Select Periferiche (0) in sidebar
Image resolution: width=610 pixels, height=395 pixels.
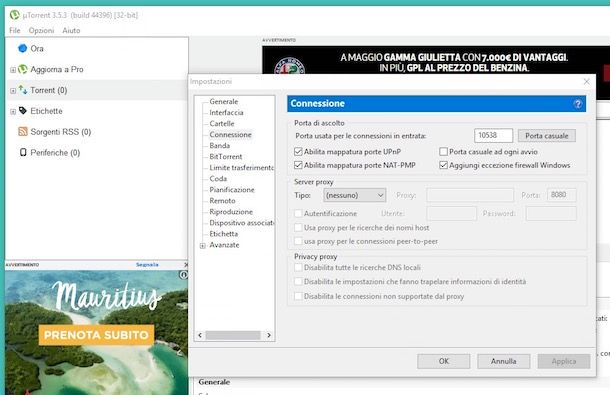[x=55, y=153]
